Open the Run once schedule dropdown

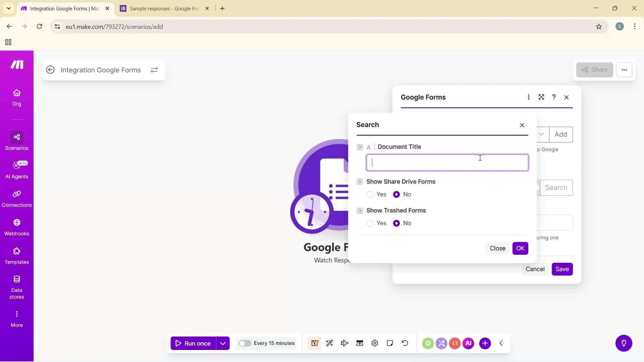(x=223, y=343)
